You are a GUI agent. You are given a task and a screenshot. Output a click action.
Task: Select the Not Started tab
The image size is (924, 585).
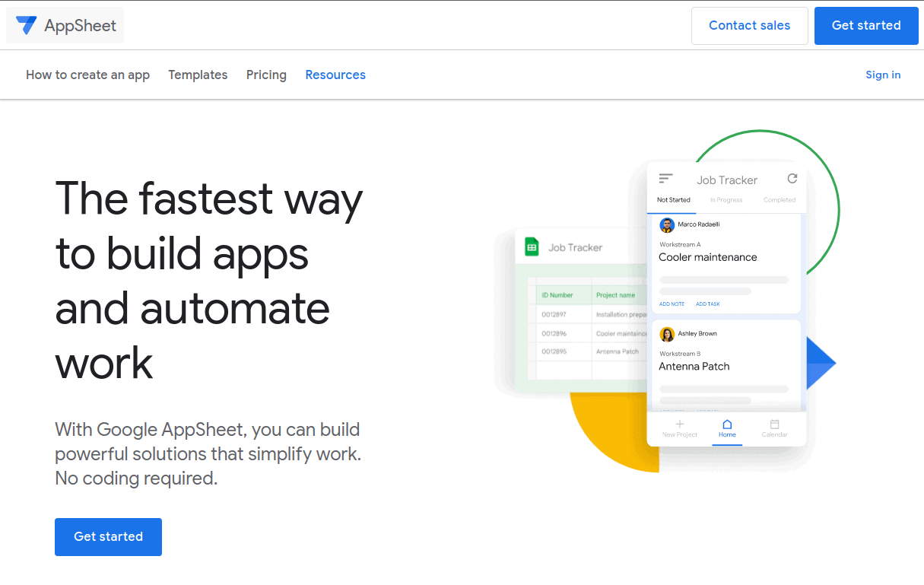tap(674, 200)
